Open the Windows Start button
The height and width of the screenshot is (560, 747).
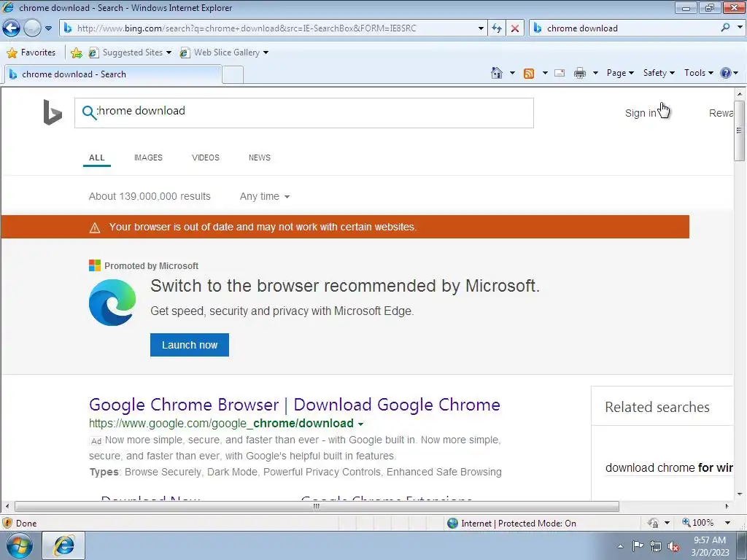pyautogui.click(x=19, y=545)
